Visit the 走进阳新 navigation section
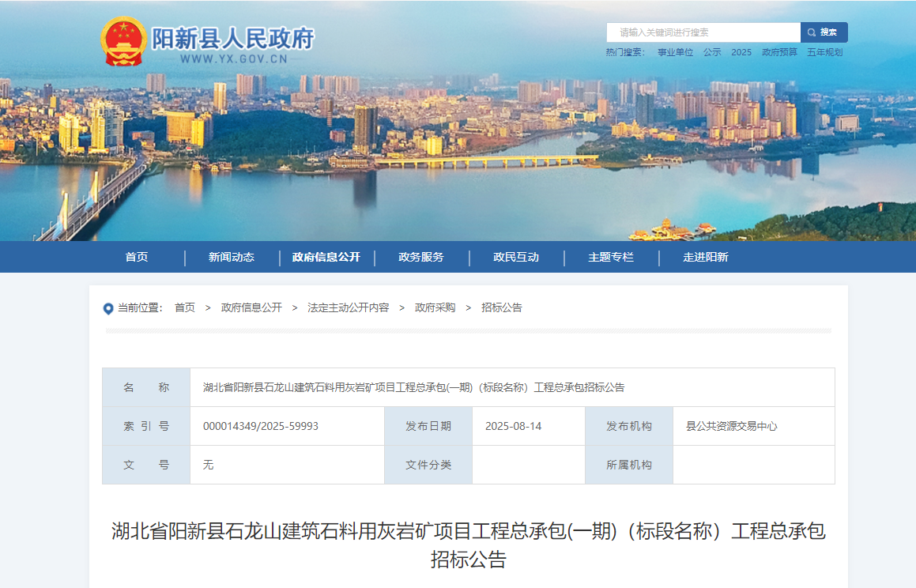This screenshot has height=588, width=916. (x=706, y=257)
